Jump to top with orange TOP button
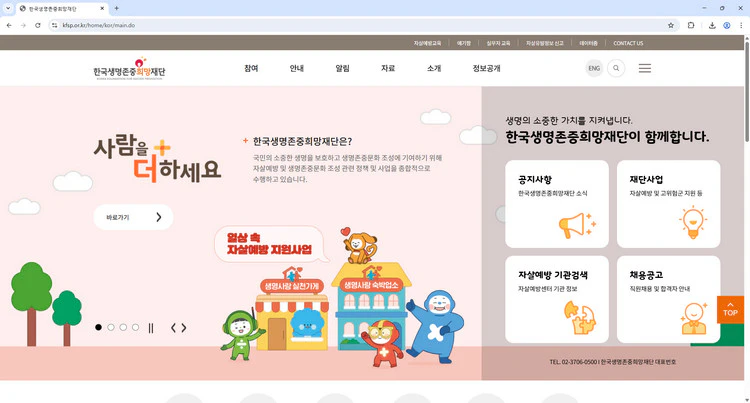Viewport: 750px width, 403px height. click(x=730, y=309)
